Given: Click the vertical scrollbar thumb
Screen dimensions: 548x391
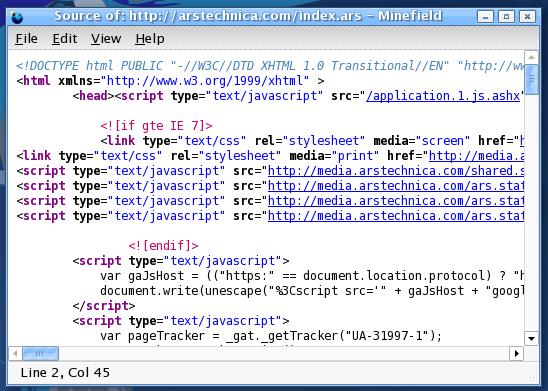Looking at the screenshot, I should (x=531, y=79).
